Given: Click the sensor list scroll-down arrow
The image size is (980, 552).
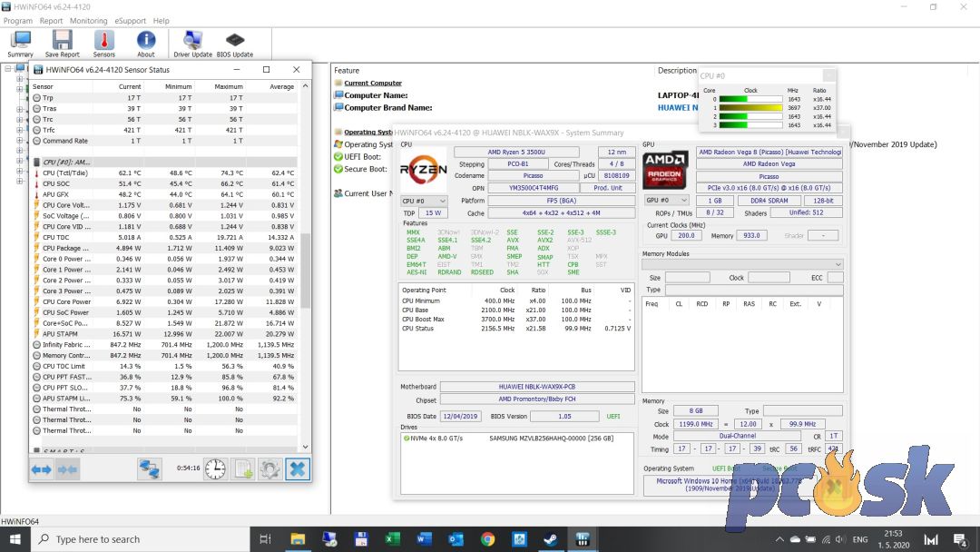Looking at the screenshot, I should (x=305, y=447).
